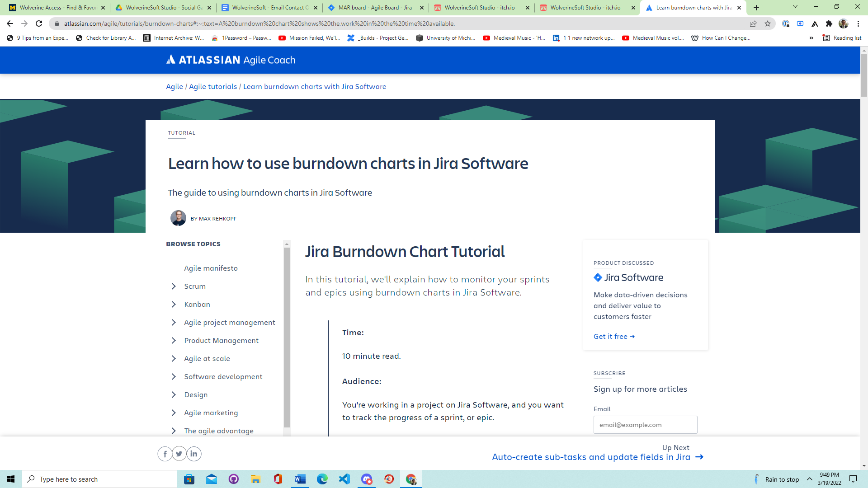Expand Product Management topic
This screenshot has height=488, width=868.
(174, 340)
